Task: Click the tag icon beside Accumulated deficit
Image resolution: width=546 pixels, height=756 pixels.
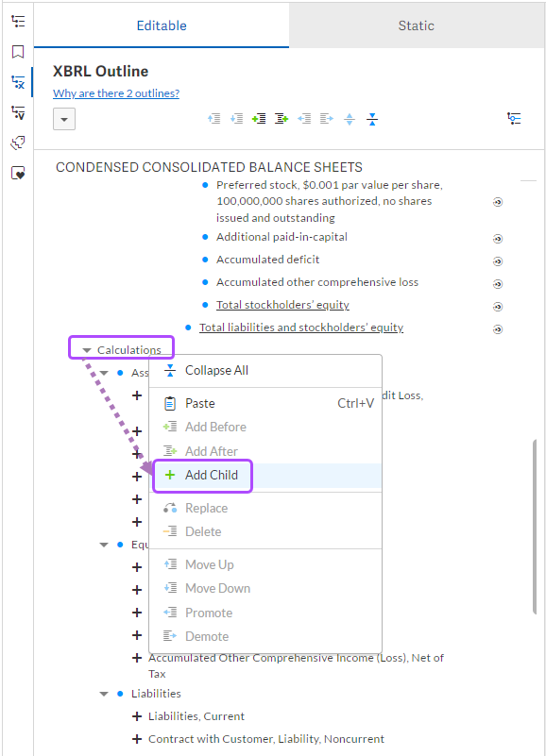Action: coord(498,261)
